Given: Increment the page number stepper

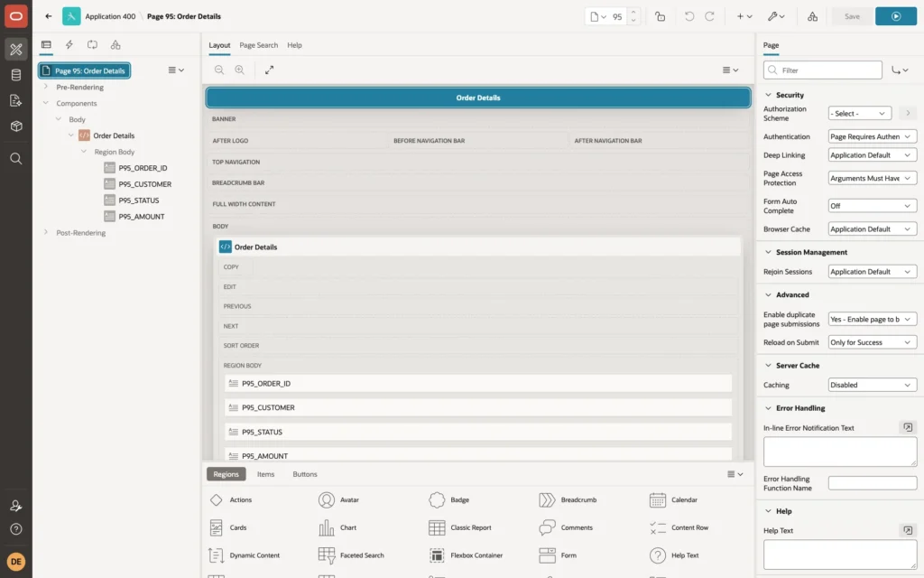Looking at the screenshot, I should coord(633,12).
